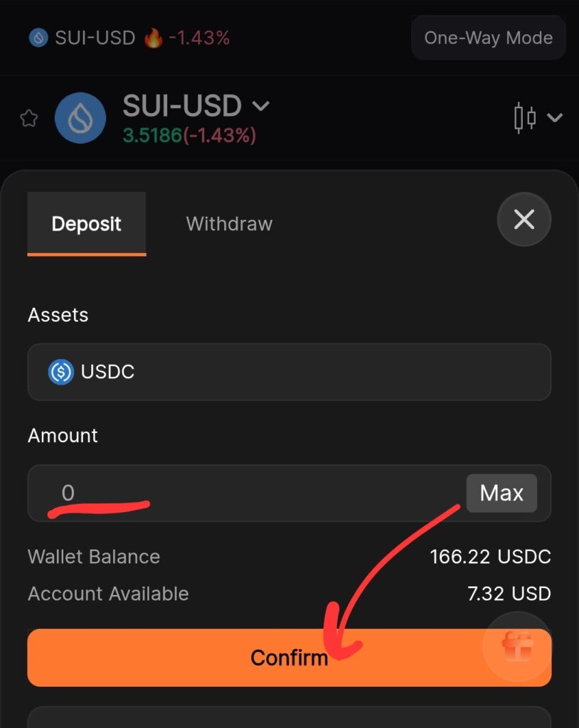This screenshot has width=579, height=728.
Task: Click the SUI-USD -1.43% ticker text at top
Action: pyautogui.click(x=142, y=38)
